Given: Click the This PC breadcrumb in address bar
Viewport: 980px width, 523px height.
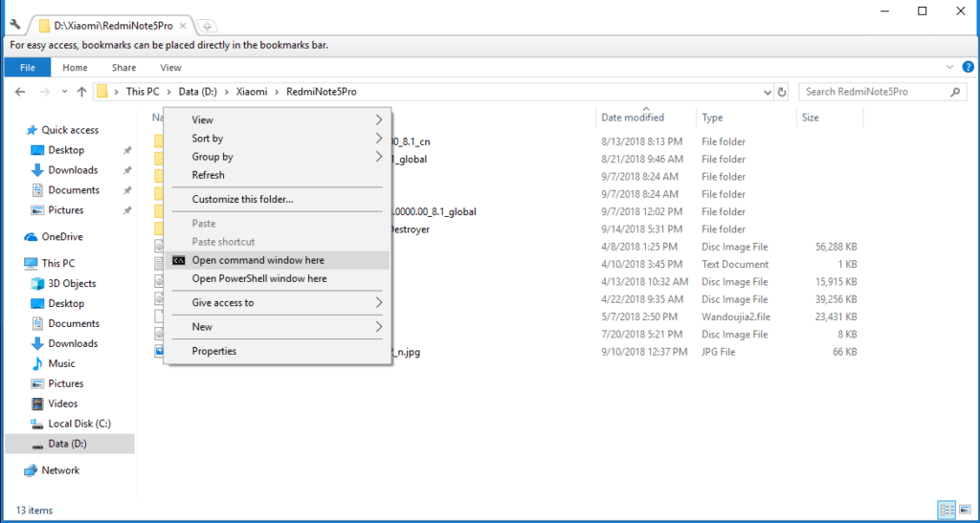Looking at the screenshot, I should [143, 92].
